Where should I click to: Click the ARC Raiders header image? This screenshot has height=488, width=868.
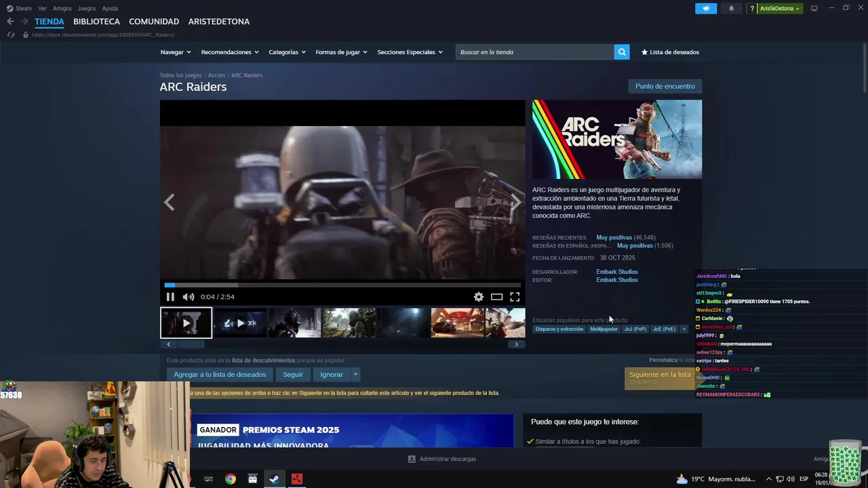617,140
